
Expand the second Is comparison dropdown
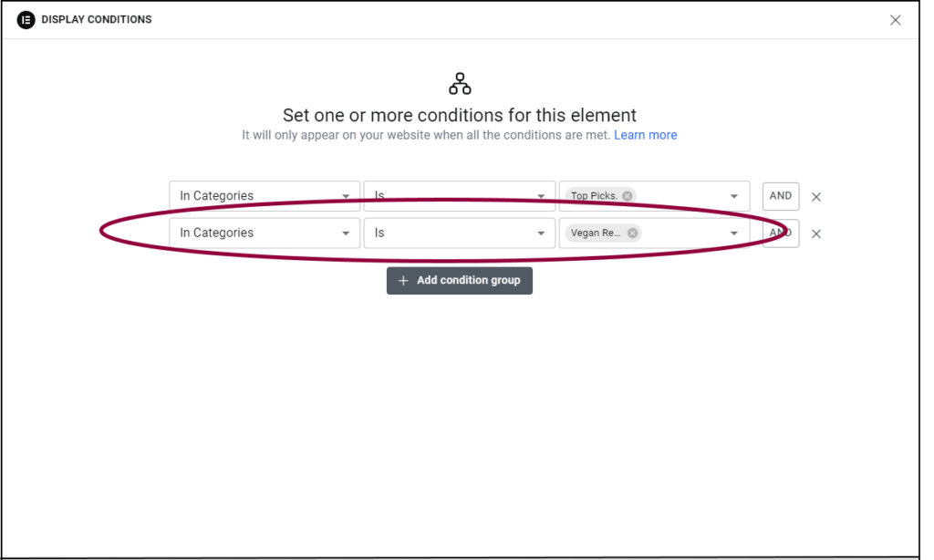coord(460,233)
